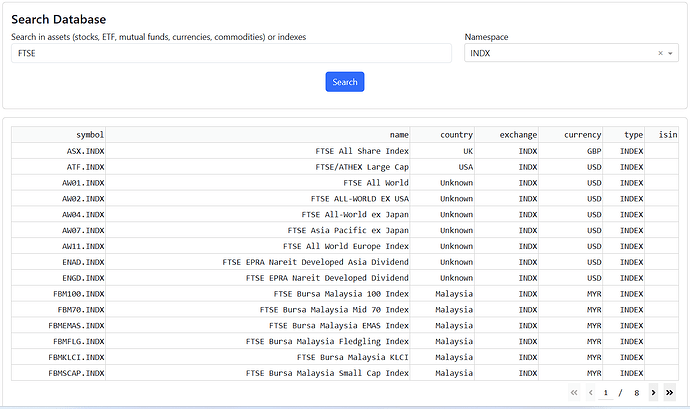Go to next page of results
The width and height of the screenshot is (690, 409).
[x=653, y=393]
